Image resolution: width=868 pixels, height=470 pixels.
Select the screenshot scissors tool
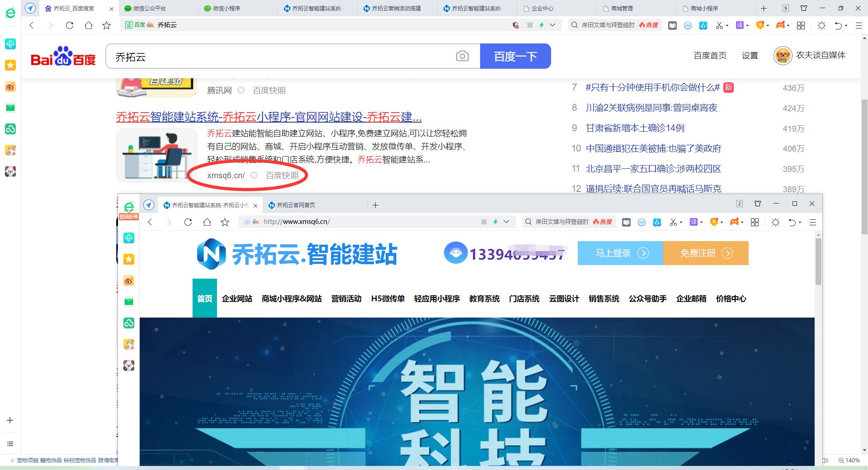(719, 25)
